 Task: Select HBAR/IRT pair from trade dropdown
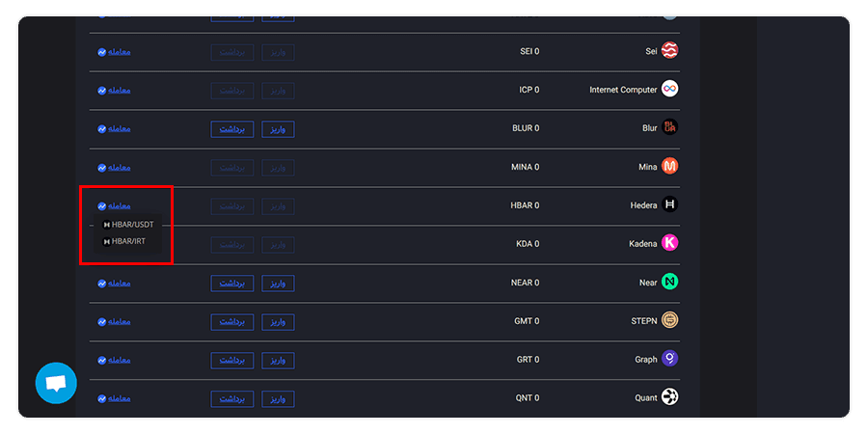[124, 241]
